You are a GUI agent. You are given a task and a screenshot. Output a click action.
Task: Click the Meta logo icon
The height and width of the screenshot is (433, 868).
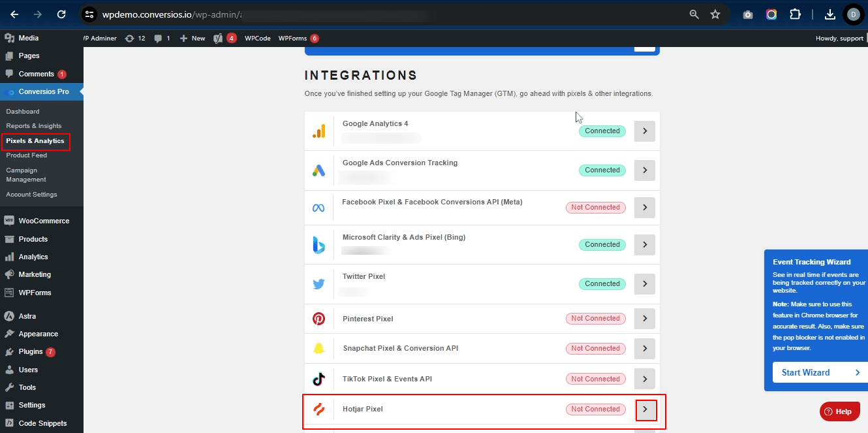pos(318,208)
